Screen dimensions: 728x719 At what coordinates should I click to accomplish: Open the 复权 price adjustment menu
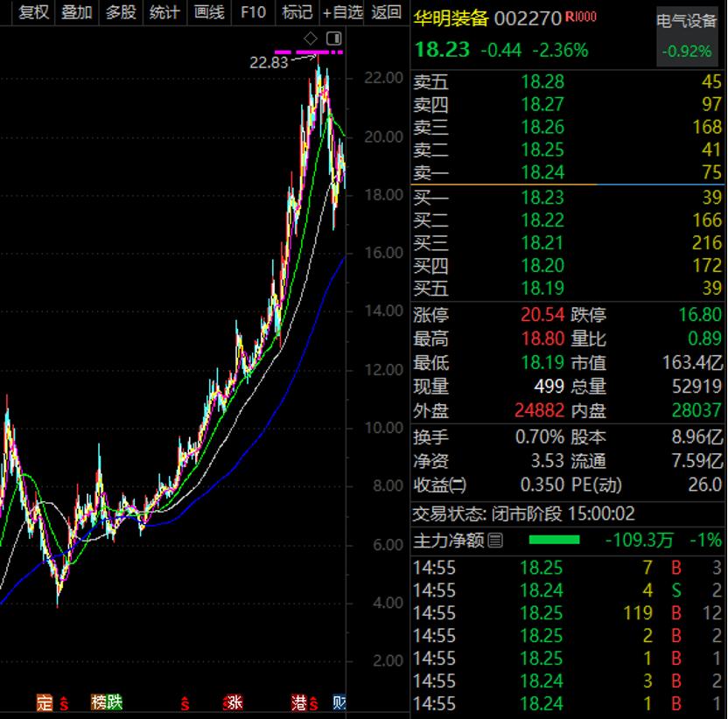[34, 12]
